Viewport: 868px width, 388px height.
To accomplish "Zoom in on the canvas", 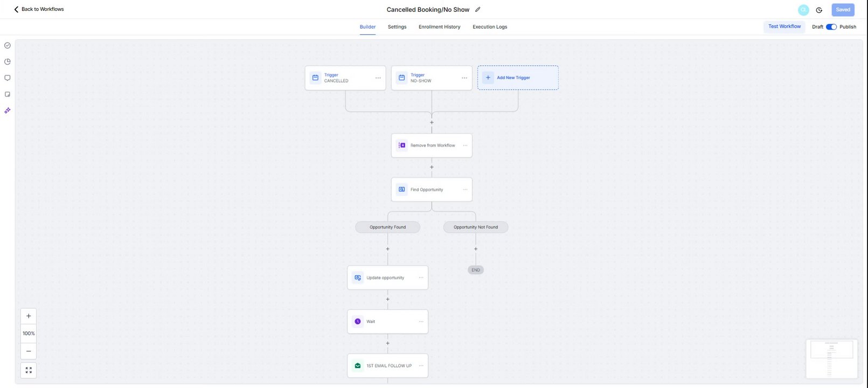I will tap(29, 316).
